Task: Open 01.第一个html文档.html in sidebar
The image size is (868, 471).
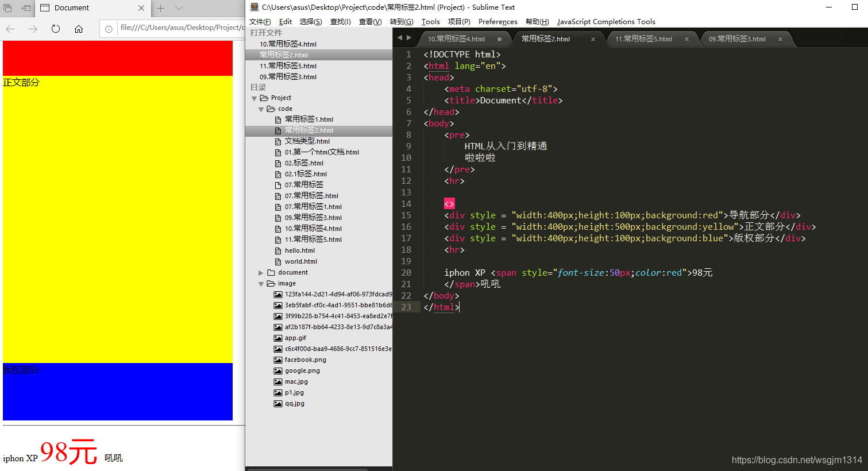Action: [322, 152]
